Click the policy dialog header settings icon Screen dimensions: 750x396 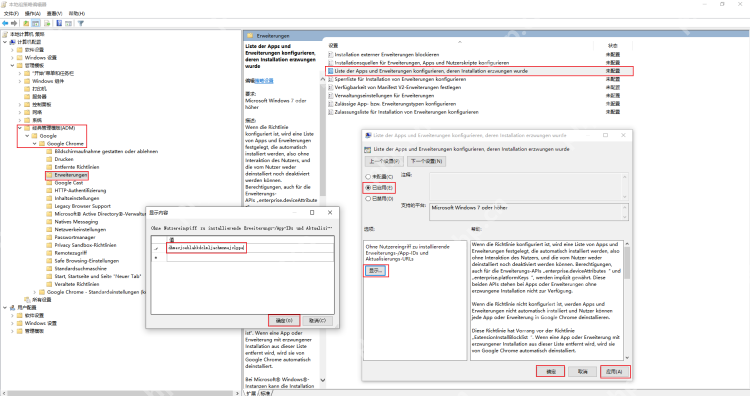(x=367, y=149)
